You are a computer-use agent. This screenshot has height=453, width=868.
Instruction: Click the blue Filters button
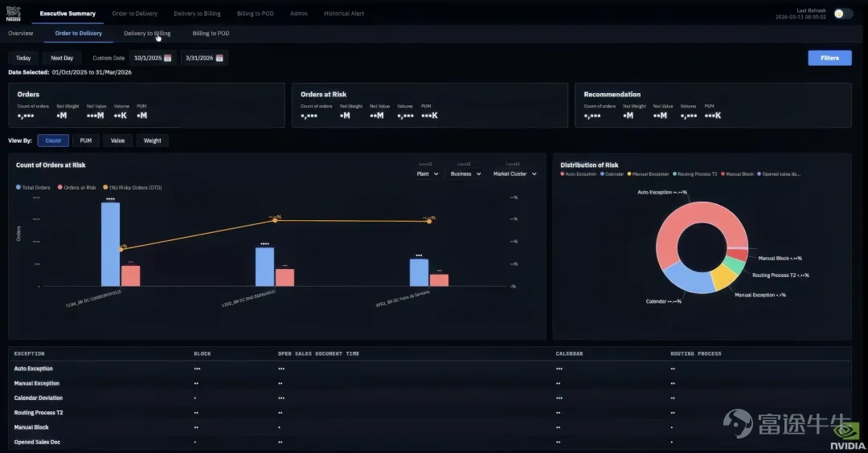(829, 58)
